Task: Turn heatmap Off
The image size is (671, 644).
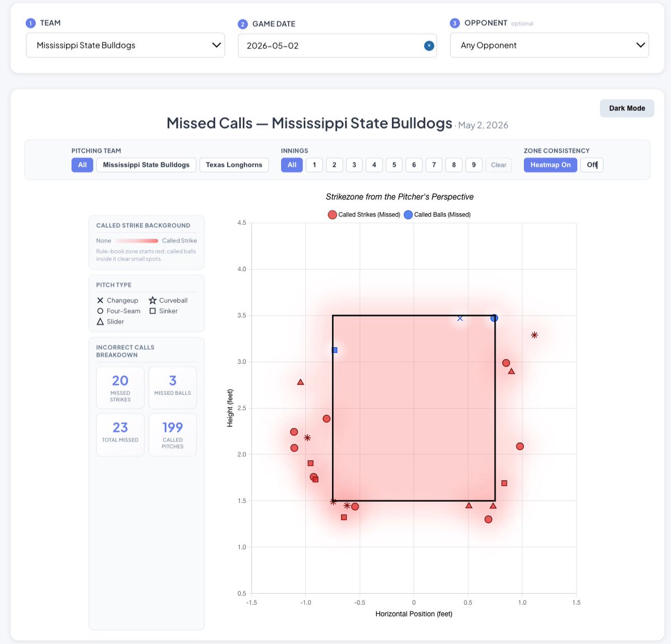Action: pyautogui.click(x=592, y=165)
